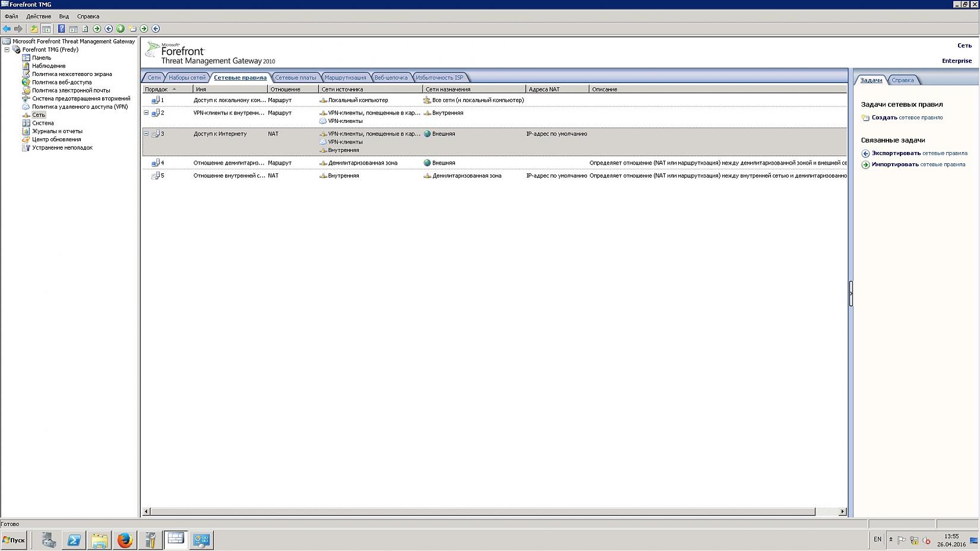Click the Политика электронной почты mail icon
This screenshot has width=980, height=551.
26,90
